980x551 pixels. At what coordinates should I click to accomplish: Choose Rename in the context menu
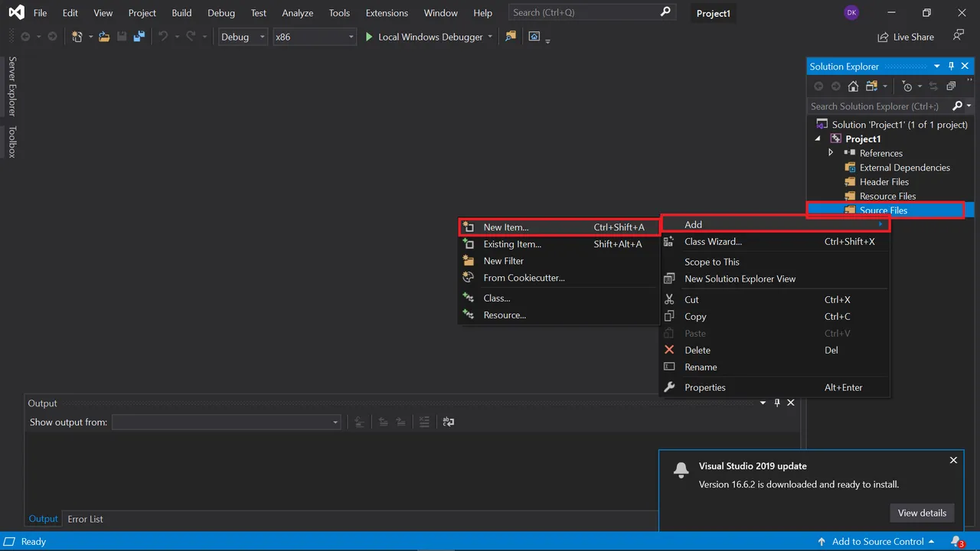tap(775, 367)
